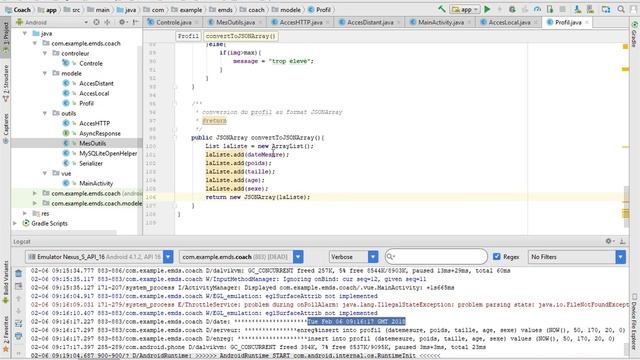Click the scroll-from-source target icon in project panel
Viewport: 640px width, 360px height.
[96, 22]
